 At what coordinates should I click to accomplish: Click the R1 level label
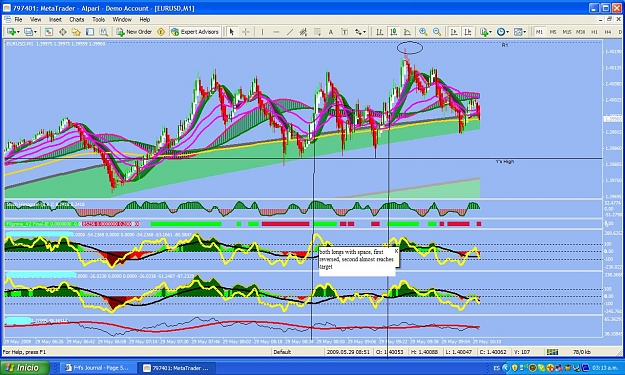tap(505, 45)
